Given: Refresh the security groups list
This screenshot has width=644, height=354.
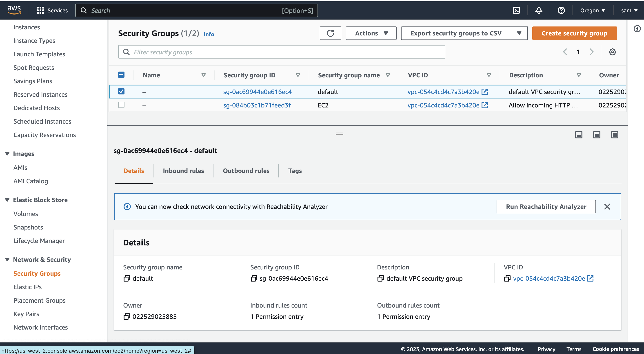Looking at the screenshot, I should (x=330, y=33).
